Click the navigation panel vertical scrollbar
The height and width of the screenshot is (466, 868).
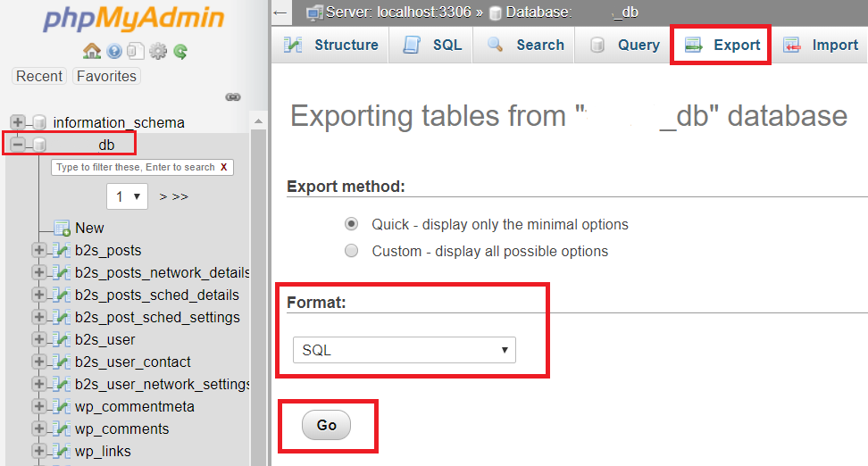pos(258,296)
